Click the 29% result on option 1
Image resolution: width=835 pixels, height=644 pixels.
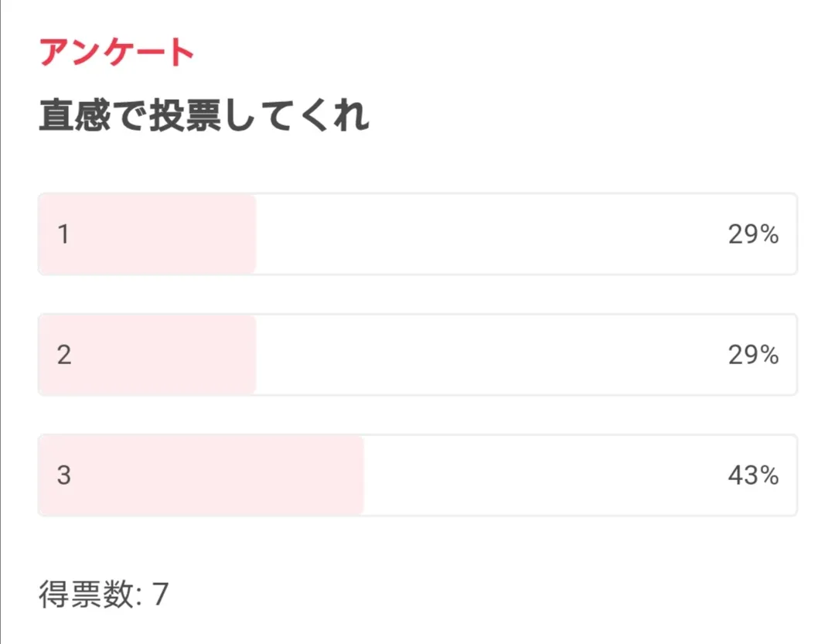[752, 235]
